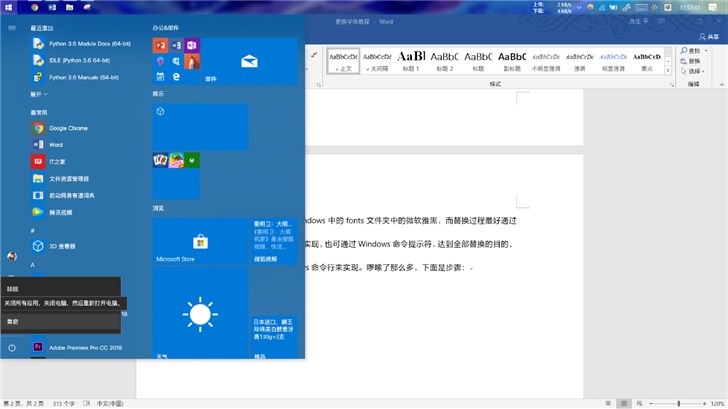Image resolution: width=728 pixels, height=409 pixels.
Task: Open the Action Center notification icon
Action: click(713, 7)
